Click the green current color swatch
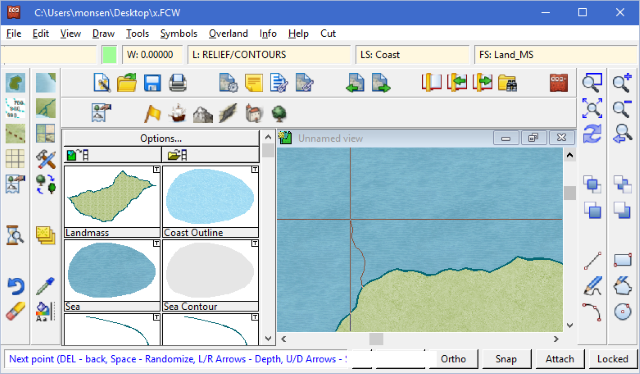640x374 pixels. (x=109, y=55)
